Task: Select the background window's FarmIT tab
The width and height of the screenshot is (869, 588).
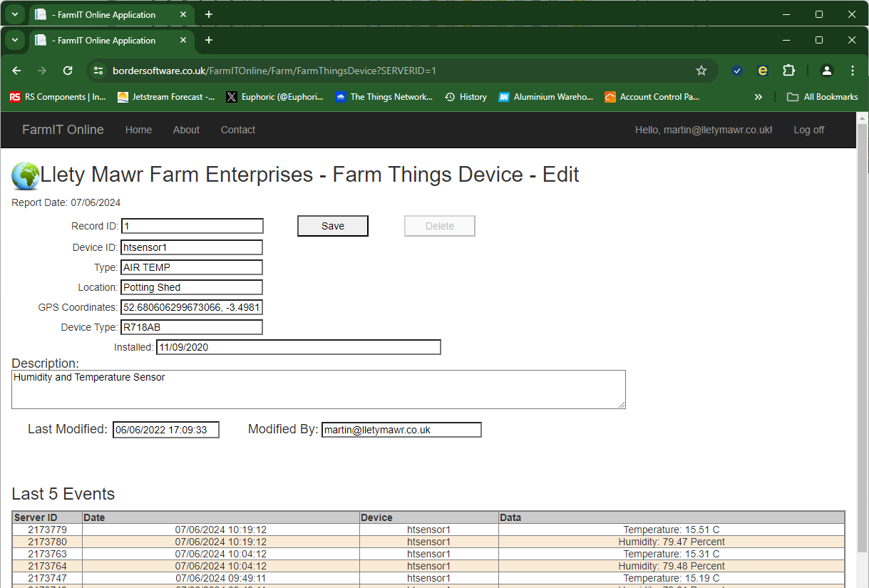Action: pyautogui.click(x=110, y=14)
